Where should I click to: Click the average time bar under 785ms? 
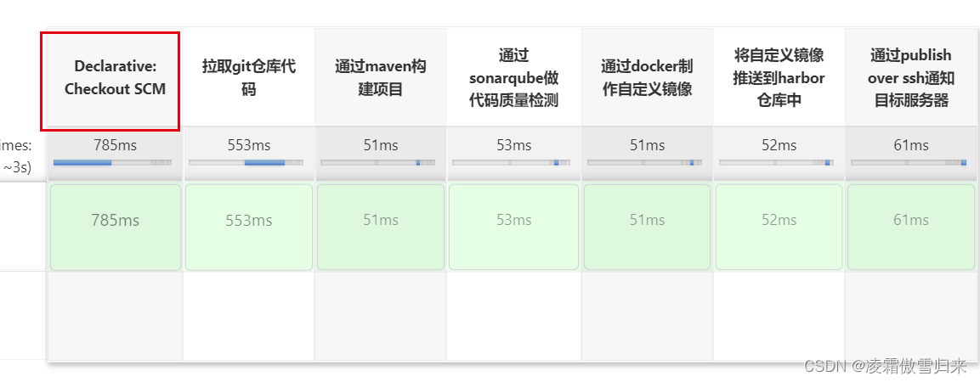tap(112, 162)
